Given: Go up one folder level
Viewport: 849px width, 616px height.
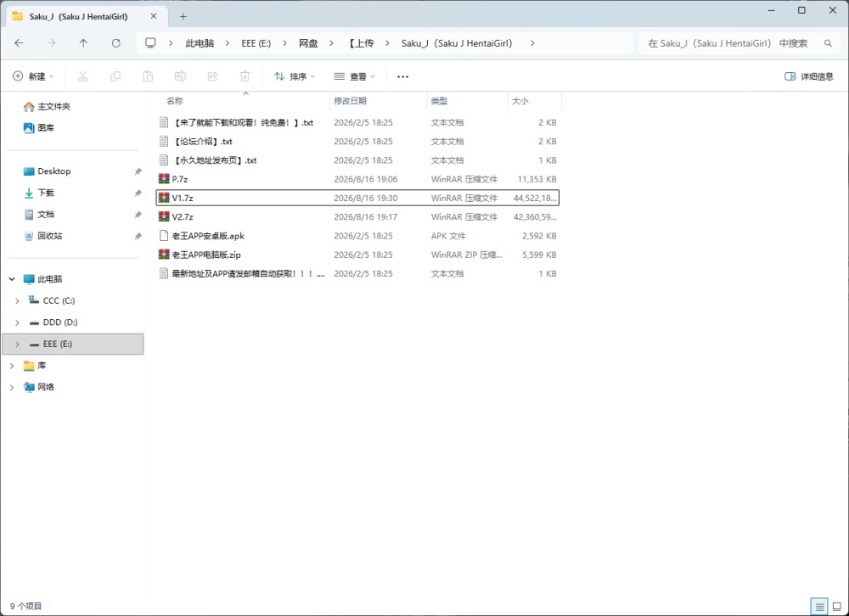Looking at the screenshot, I should 83,43.
